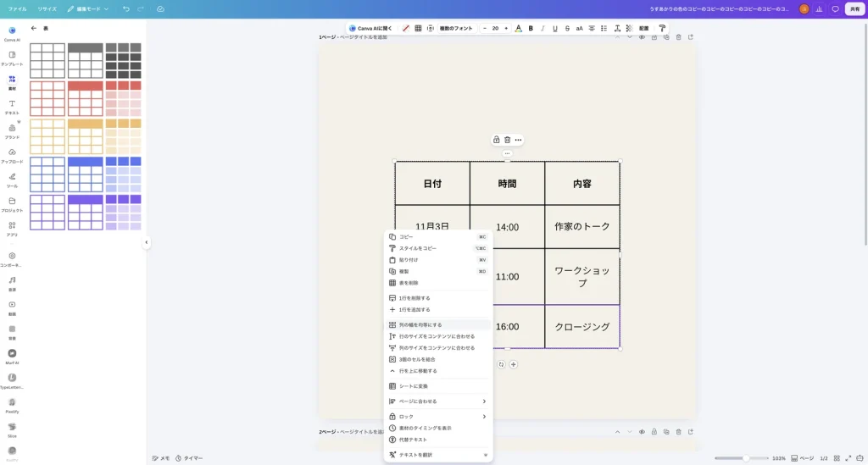Viewport: 868px width, 465px height.
Task: Click the transparency checkerboard icon
Action: 629,28
